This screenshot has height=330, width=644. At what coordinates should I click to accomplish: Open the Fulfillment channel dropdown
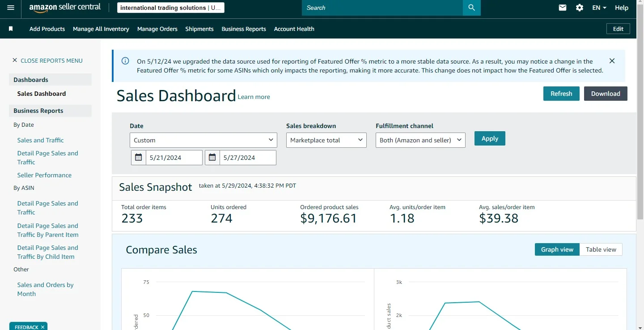(x=420, y=140)
